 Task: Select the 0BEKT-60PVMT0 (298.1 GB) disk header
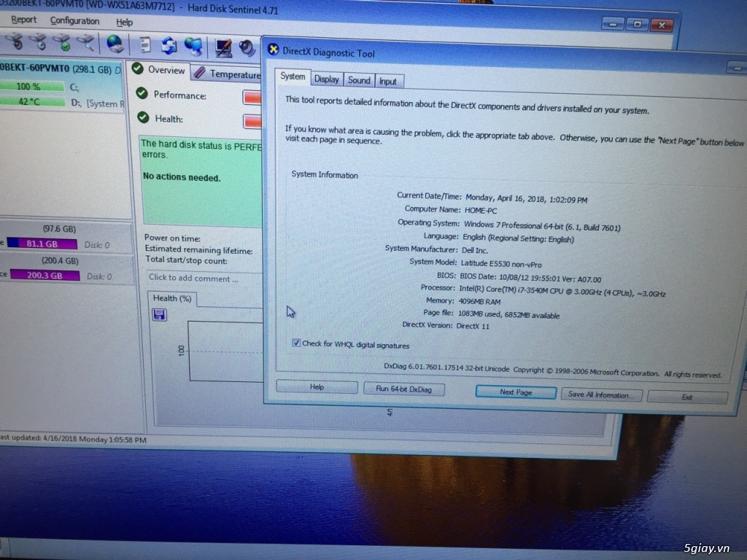coord(61,69)
